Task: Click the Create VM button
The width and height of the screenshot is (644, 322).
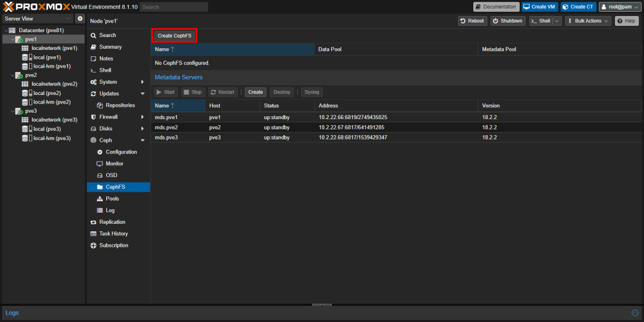Action: coord(540,6)
